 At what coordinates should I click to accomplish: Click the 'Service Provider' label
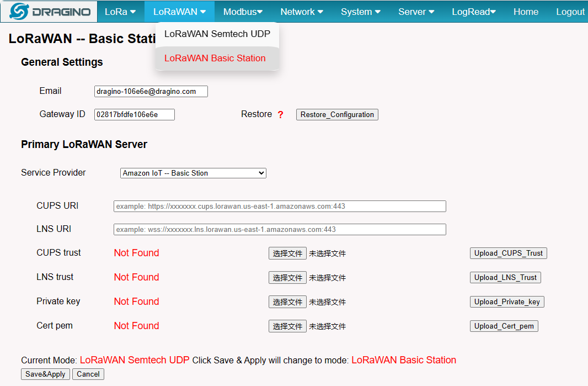point(54,173)
